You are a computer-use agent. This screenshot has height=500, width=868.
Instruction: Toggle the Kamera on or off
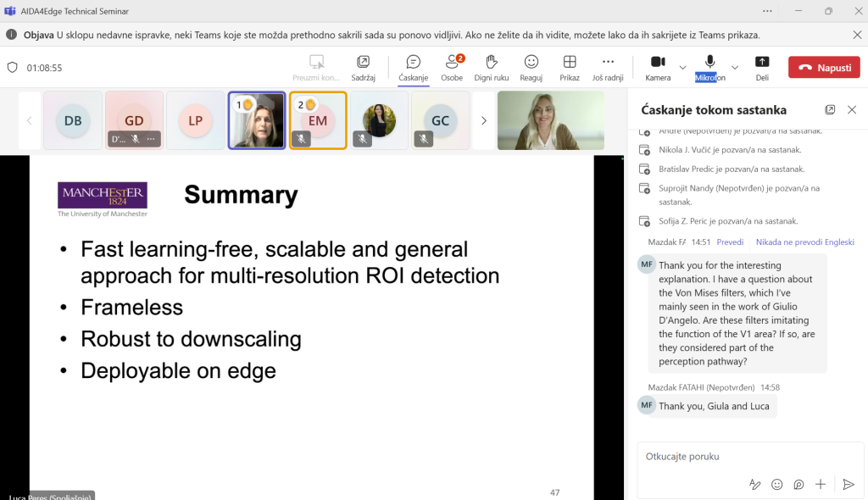pos(657,66)
